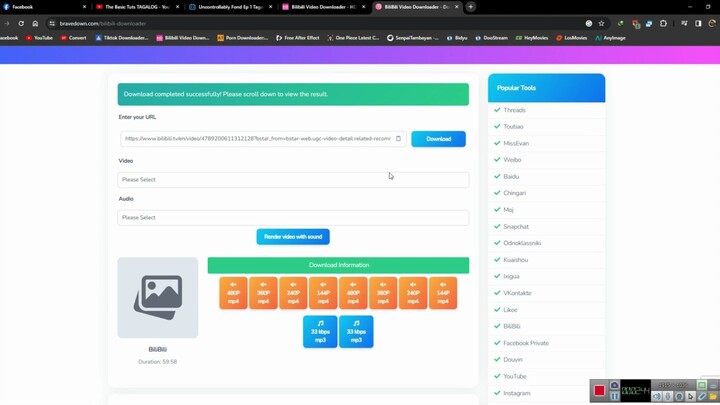
Task: Open the media controls icon in toolbar
Action: tap(684, 23)
